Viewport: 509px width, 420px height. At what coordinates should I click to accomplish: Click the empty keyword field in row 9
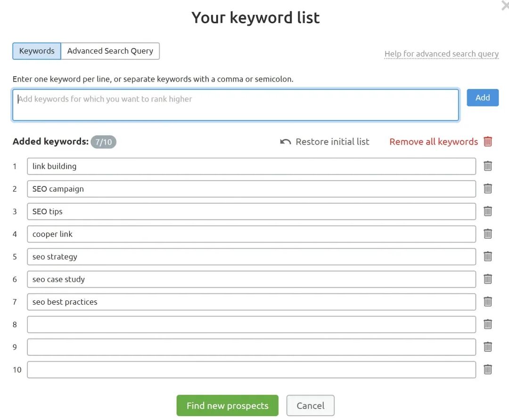pyautogui.click(x=251, y=347)
